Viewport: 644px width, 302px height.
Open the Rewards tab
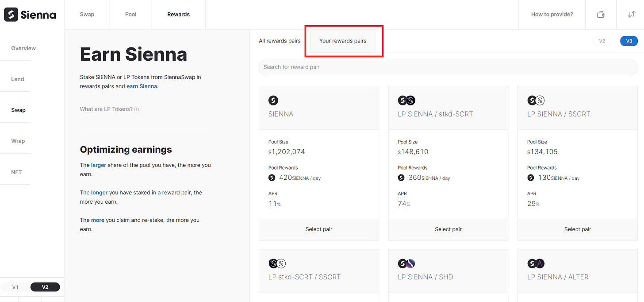[x=179, y=15]
